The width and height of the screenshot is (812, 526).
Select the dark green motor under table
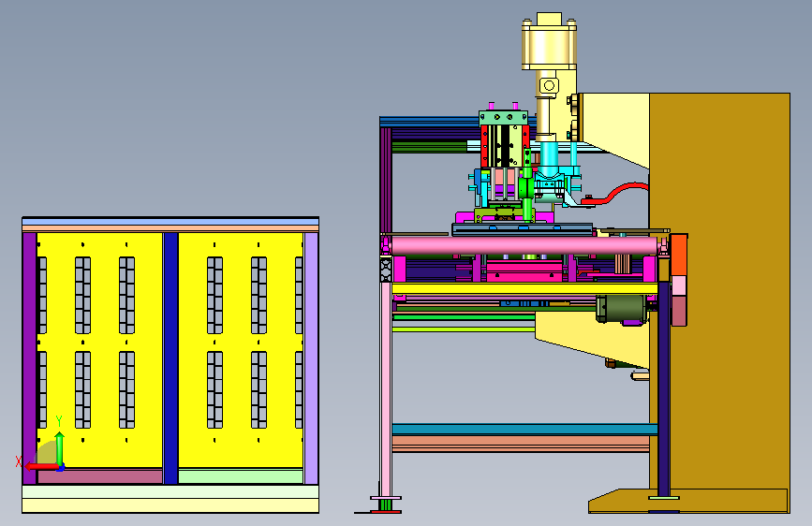pyautogui.click(x=622, y=309)
